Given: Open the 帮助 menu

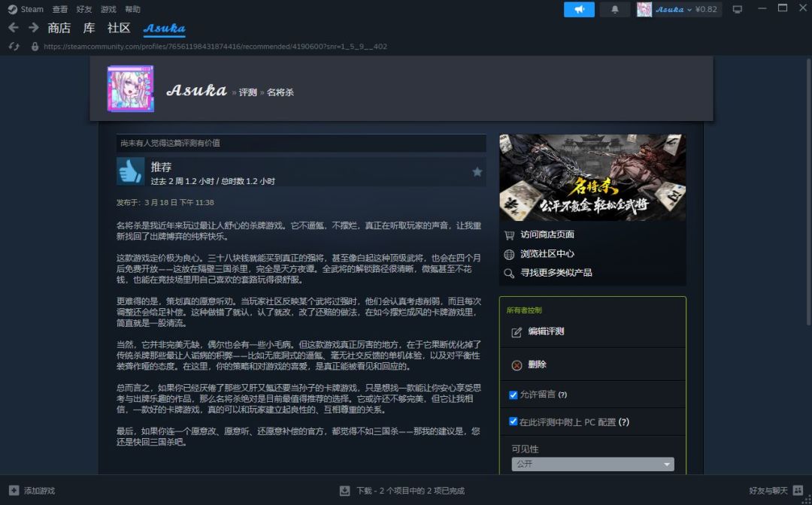Looking at the screenshot, I should coord(132,9).
